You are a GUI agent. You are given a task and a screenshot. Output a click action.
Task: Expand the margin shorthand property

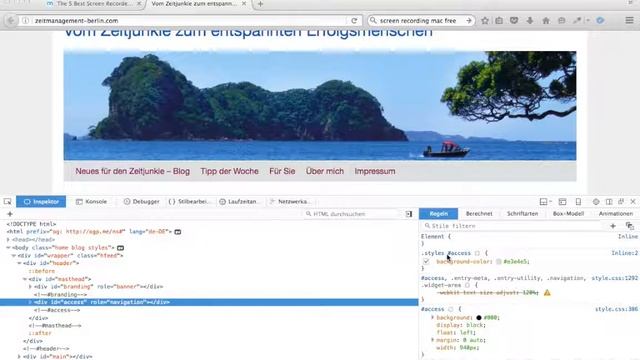coord(432,340)
